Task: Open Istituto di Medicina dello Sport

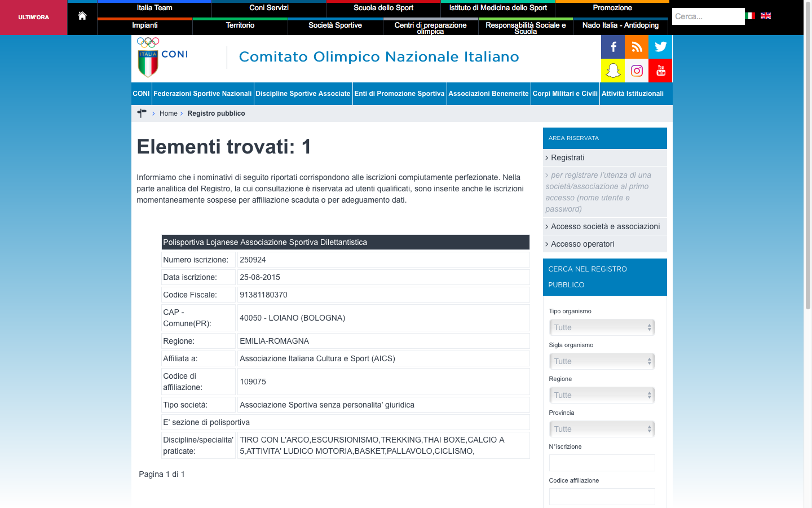Action: click(x=498, y=8)
